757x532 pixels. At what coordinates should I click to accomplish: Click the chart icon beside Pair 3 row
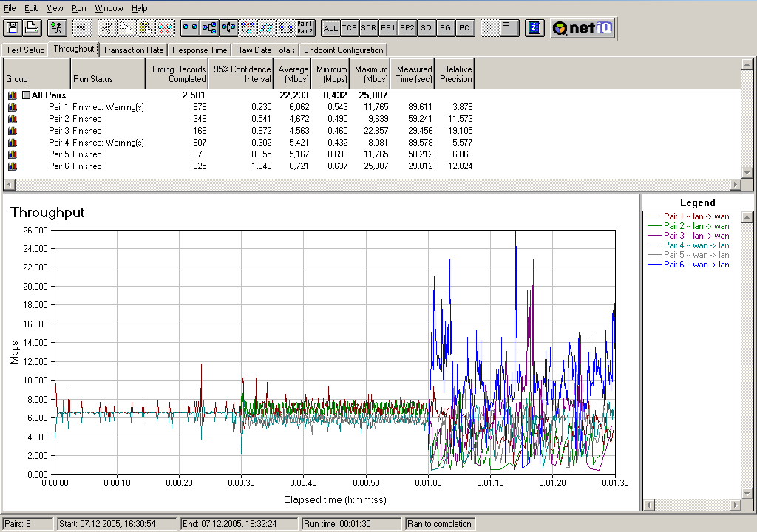(x=12, y=131)
